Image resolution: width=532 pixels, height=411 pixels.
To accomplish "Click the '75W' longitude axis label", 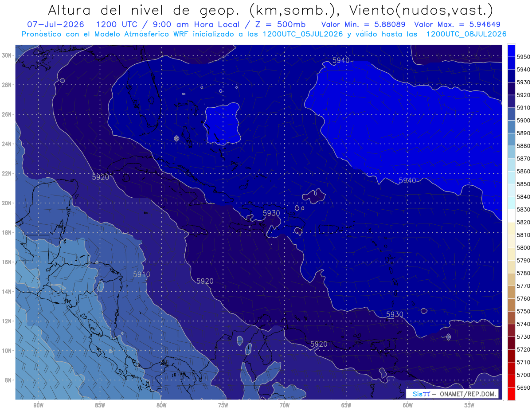I will coord(223,406).
